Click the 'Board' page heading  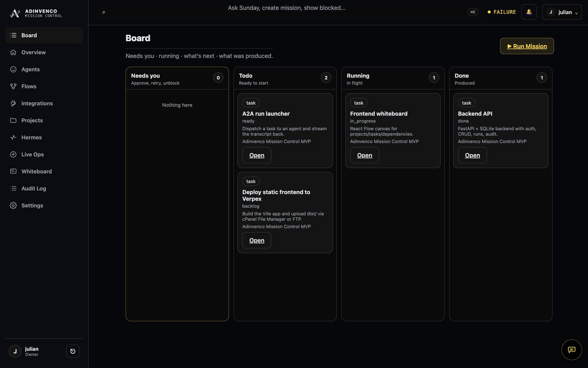point(138,38)
